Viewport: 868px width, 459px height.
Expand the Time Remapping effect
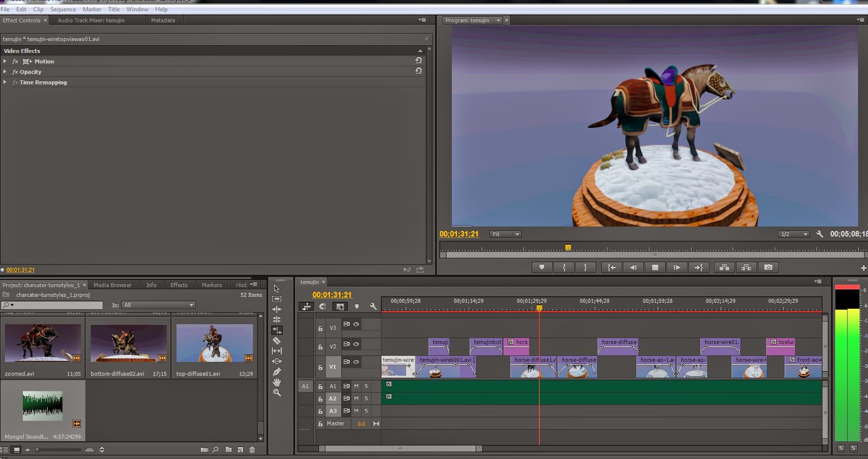5,82
